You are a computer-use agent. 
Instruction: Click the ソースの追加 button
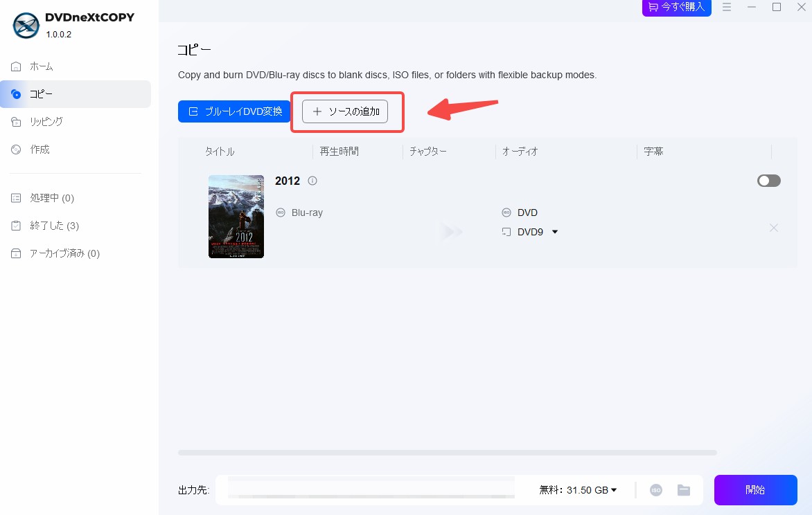(x=345, y=111)
